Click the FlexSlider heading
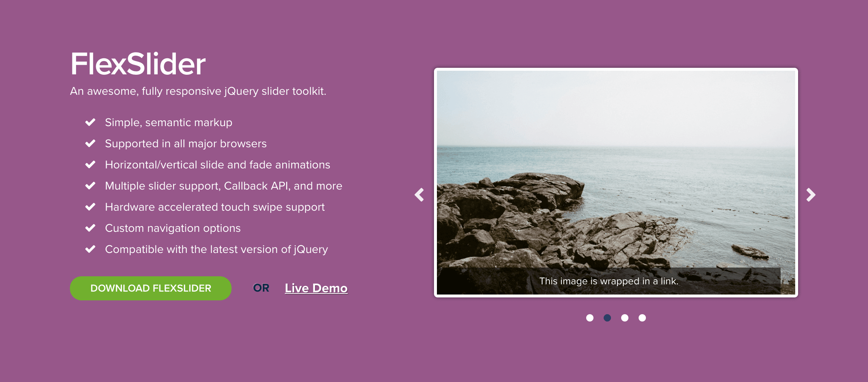868x382 pixels. pyautogui.click(x=138, y=63)
